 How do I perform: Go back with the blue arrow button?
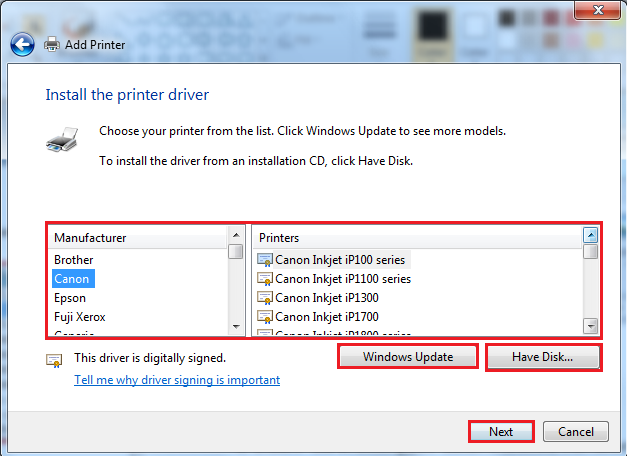[22, 44]
